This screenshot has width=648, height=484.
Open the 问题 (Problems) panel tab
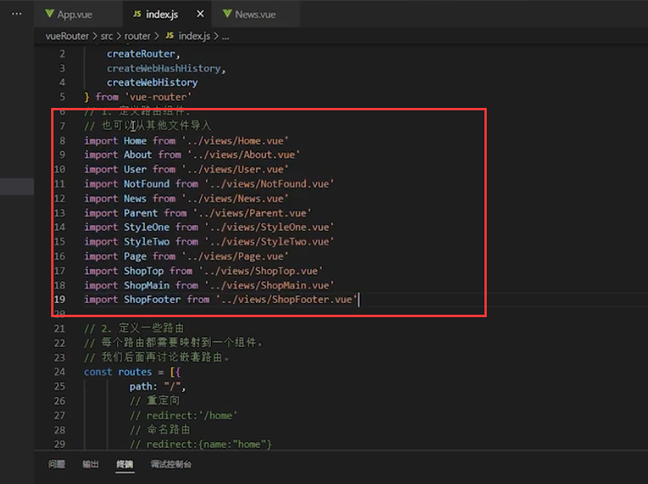57,464
